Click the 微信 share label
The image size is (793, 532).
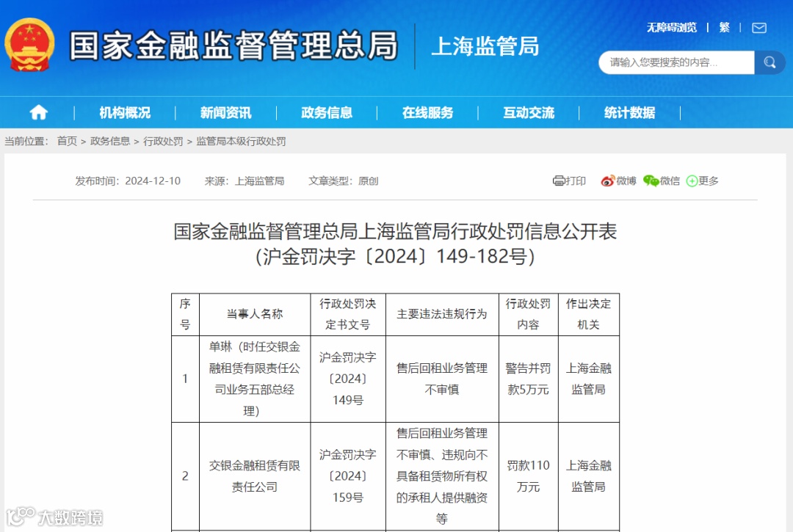pos(670,181)
